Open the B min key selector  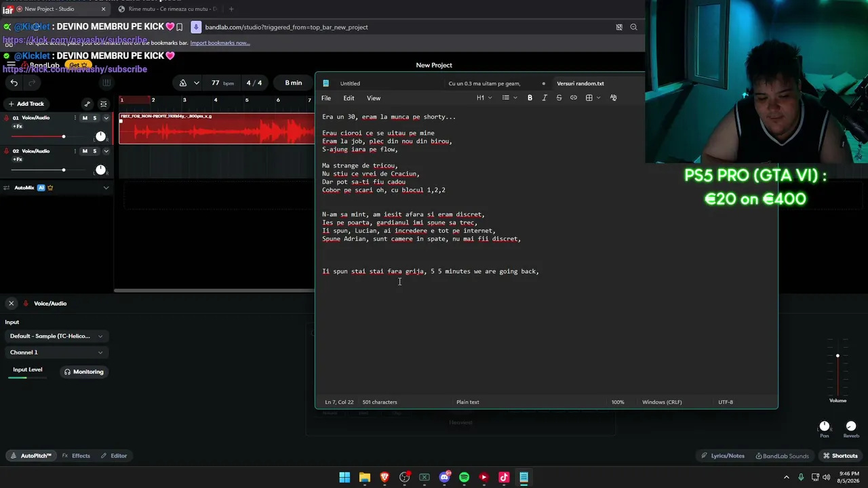294,83
